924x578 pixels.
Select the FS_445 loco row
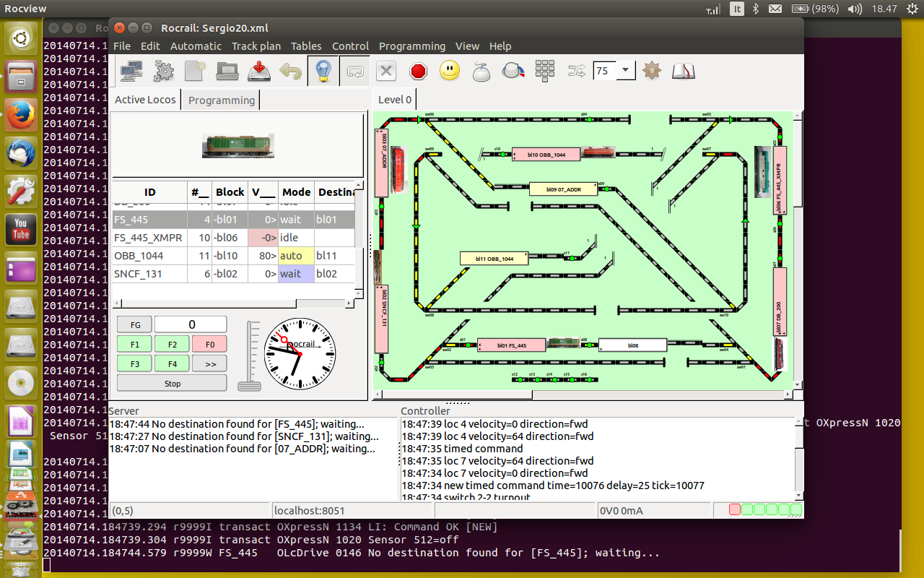233,219
